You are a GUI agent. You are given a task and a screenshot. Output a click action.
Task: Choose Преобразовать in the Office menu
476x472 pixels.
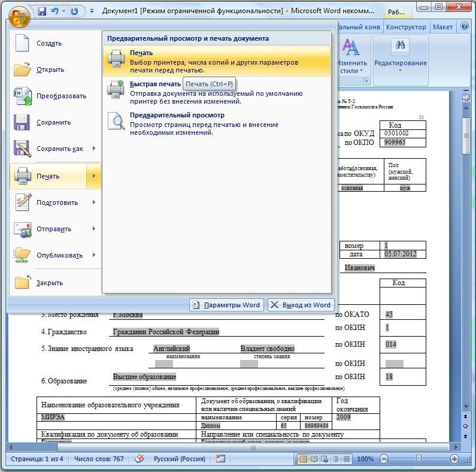56,96
